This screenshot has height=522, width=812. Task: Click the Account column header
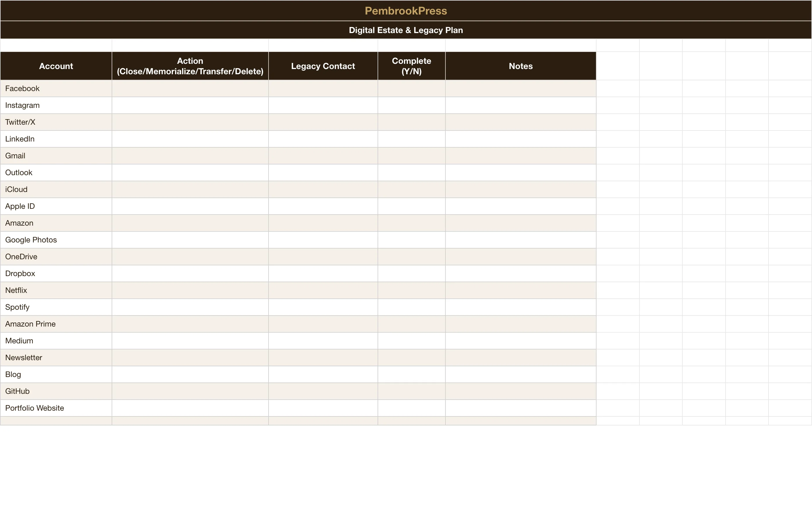point(56,66)
